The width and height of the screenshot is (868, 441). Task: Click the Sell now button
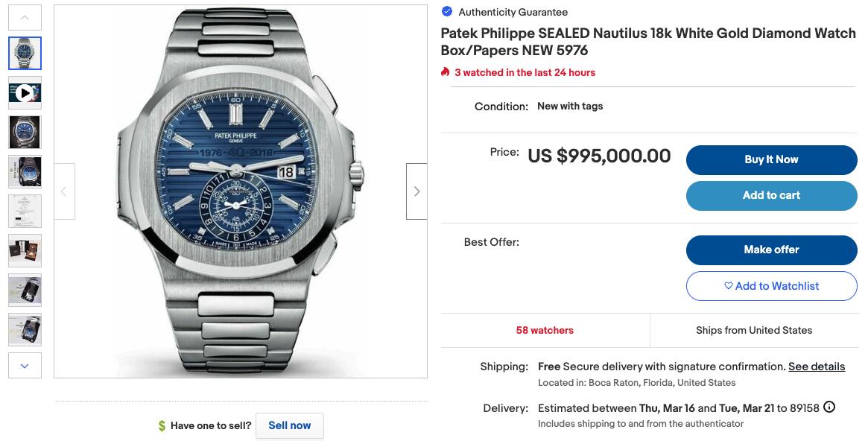[289, 425]
